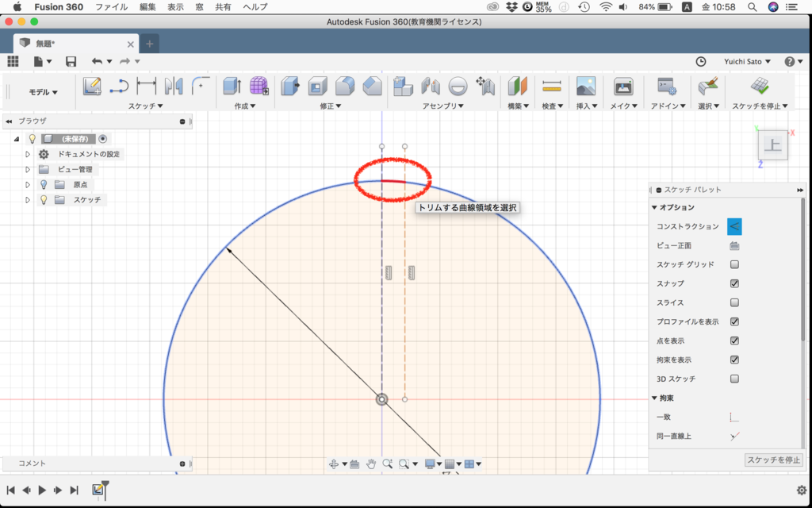This screenshot has width=812, height=508.
Task: Select the untitled document tab
Action: (x=76, y=44)
